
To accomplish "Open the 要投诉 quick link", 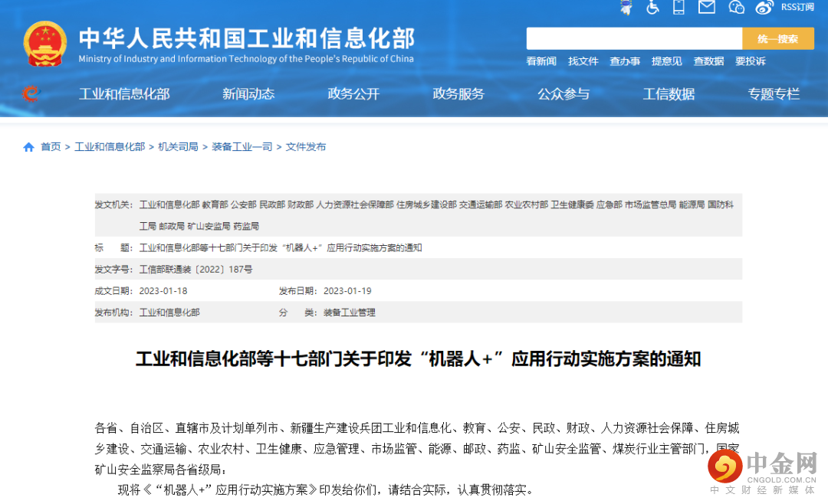I will 751,61.
